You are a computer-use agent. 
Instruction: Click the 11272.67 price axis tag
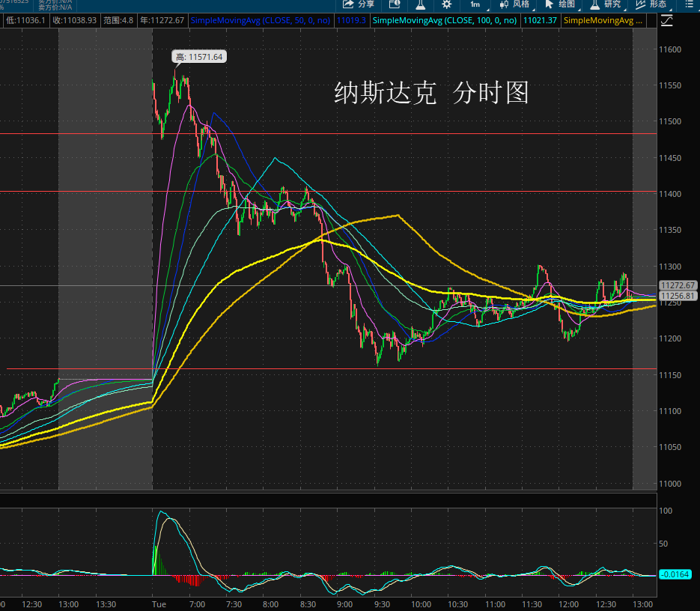click(678, 285)
